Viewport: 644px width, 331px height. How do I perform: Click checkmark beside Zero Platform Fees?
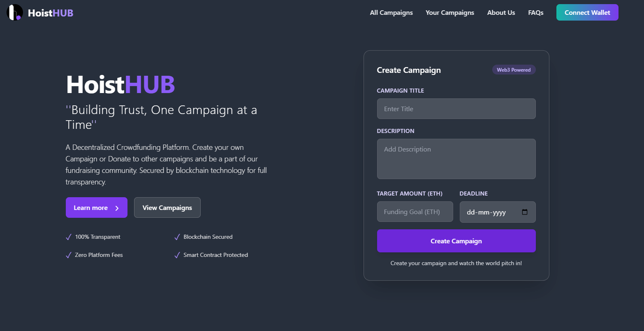point(69,255)
